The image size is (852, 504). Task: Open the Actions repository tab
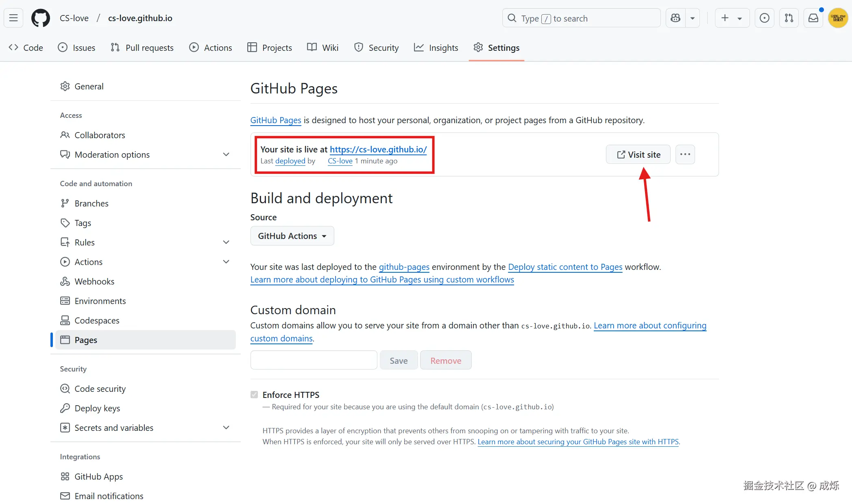tap(211, 48)
